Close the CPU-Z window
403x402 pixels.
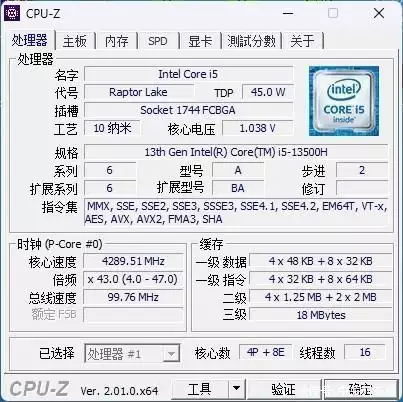(x=379, y=13)
